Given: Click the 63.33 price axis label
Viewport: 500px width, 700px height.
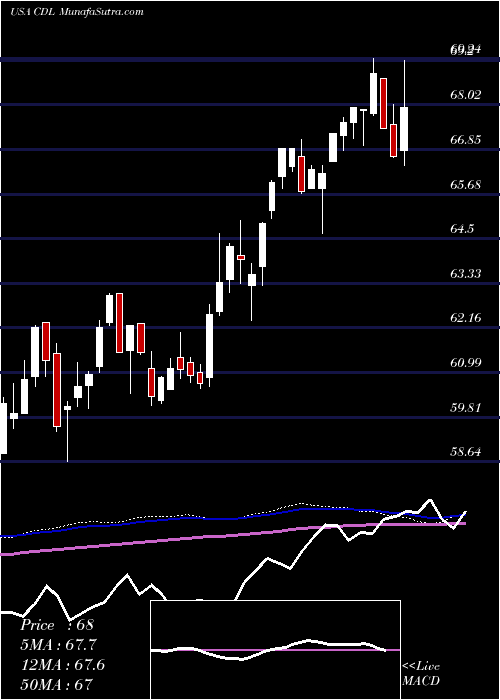Looking at the screenshot, I should click(x=466, y=274).
